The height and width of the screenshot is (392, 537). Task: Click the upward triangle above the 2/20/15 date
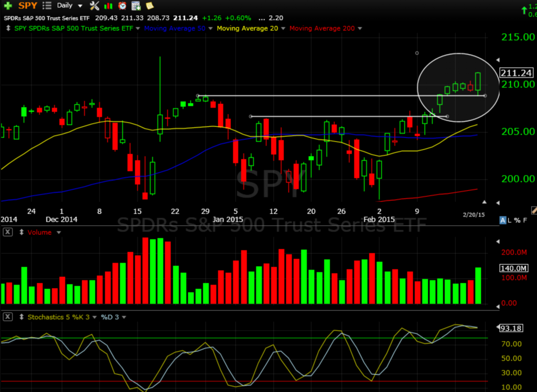484,202
